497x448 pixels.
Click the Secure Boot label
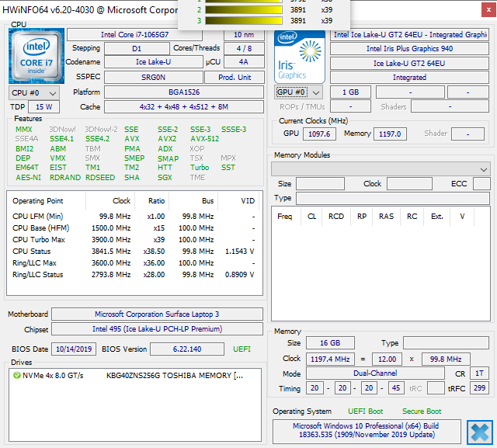pos(422,411)
